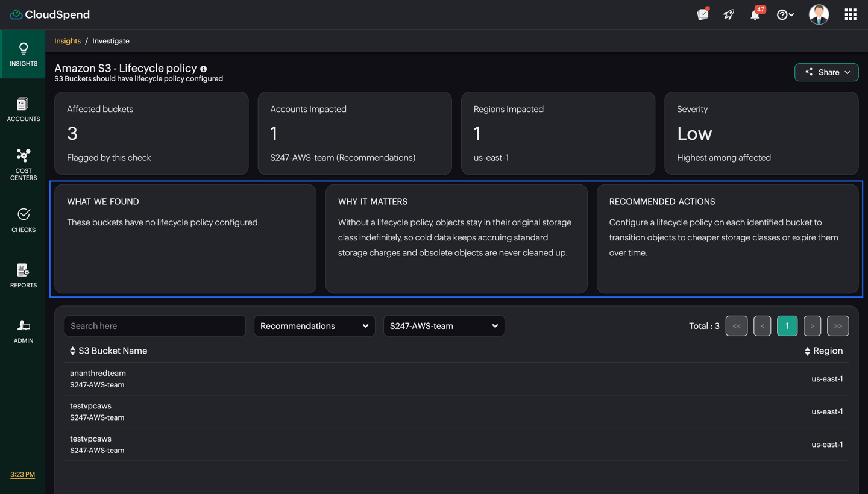Open the Recommendations filter dropdown
Viewport: 868px width, 494px height.
(x=315, y=326)
